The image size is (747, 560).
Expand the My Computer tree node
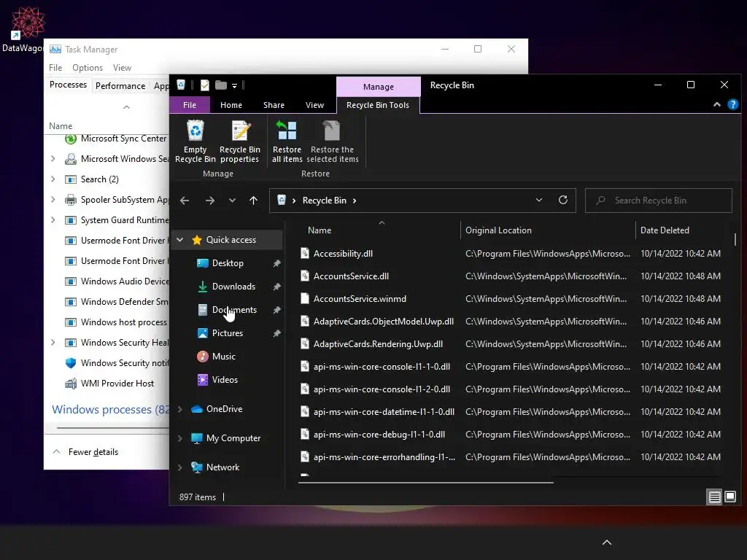(180, 438)
